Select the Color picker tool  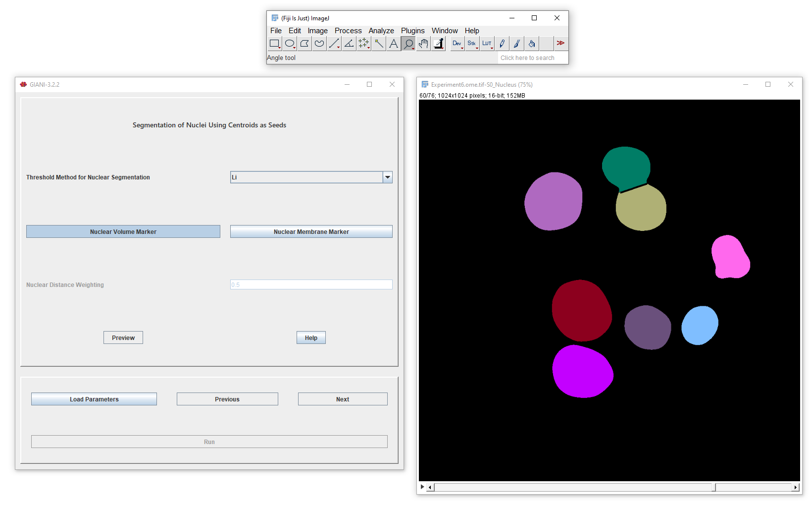438,44
